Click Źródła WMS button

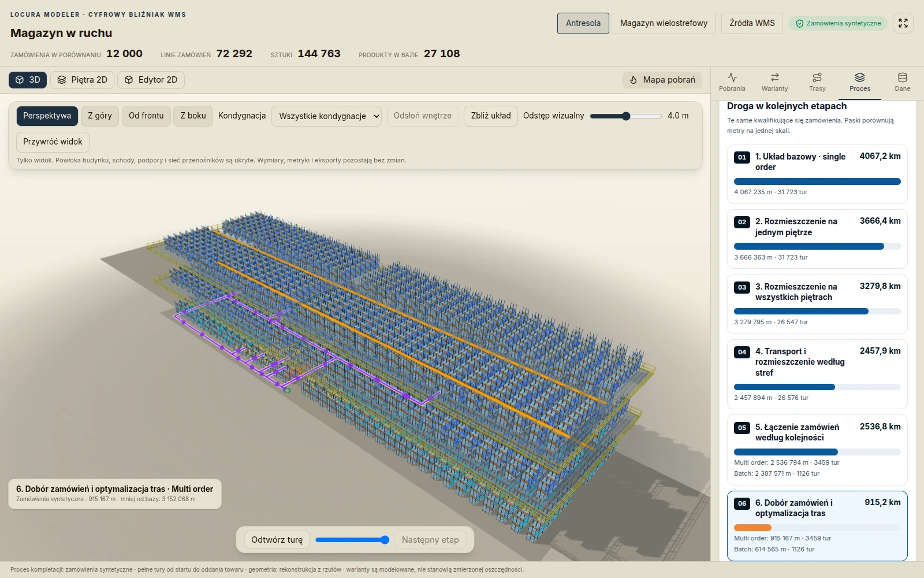click(x=752, y=23)
